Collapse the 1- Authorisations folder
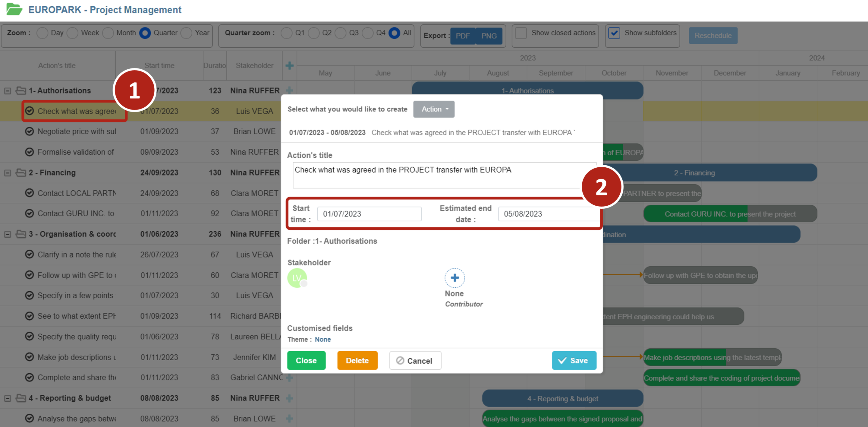 tap(8, 91)
